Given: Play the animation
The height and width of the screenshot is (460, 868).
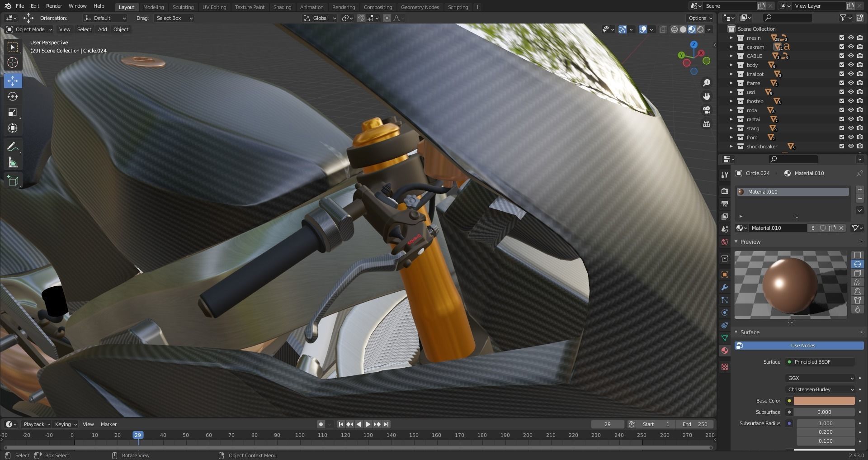Looking at the screenshot, I should (368, 424).
